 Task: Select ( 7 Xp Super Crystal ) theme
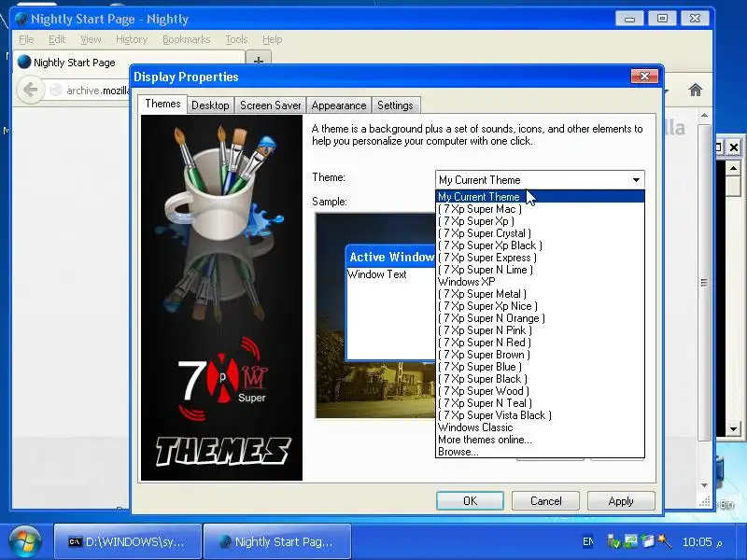540,233
